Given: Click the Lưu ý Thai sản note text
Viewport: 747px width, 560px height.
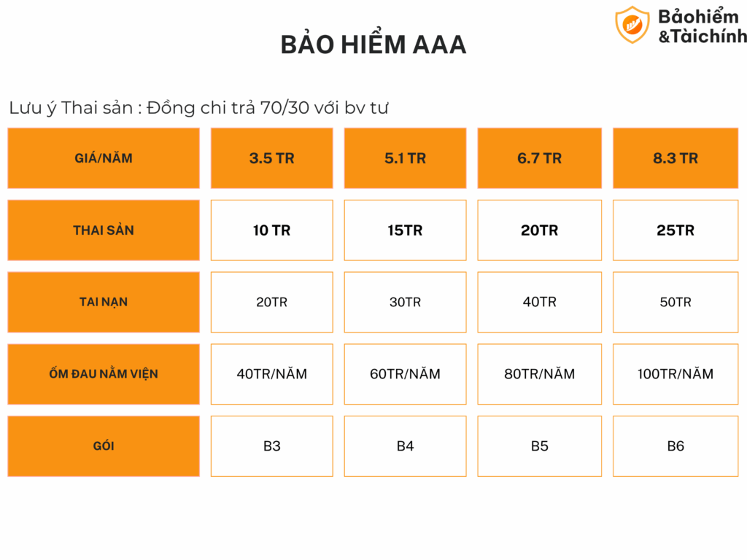Looking at the screenshot, I should [x=198, y=108].
